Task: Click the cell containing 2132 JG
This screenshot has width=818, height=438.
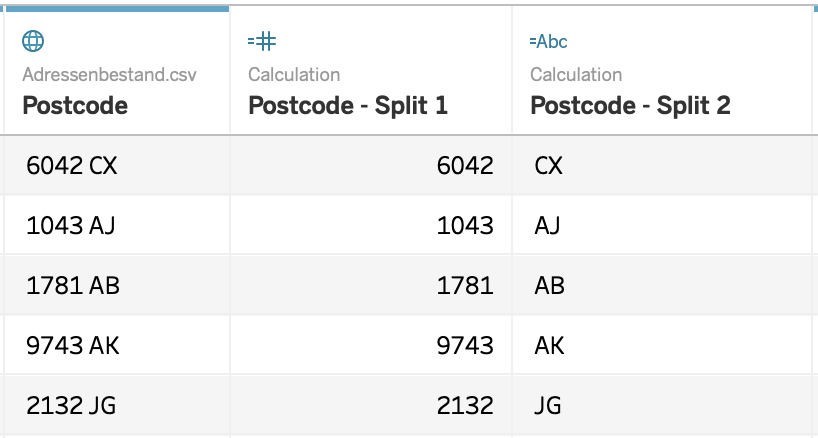Action: click(71, 405)
